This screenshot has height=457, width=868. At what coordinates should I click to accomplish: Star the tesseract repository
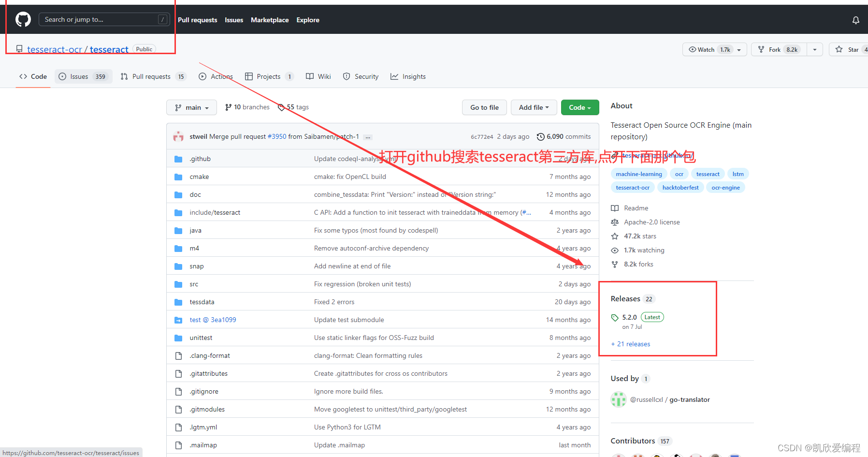(849, 50)
